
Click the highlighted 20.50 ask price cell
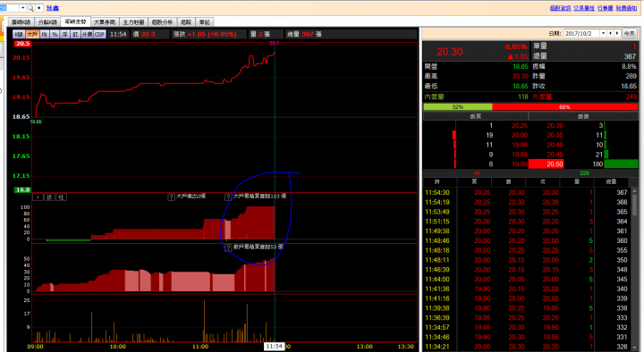click(x=546, y=164)
